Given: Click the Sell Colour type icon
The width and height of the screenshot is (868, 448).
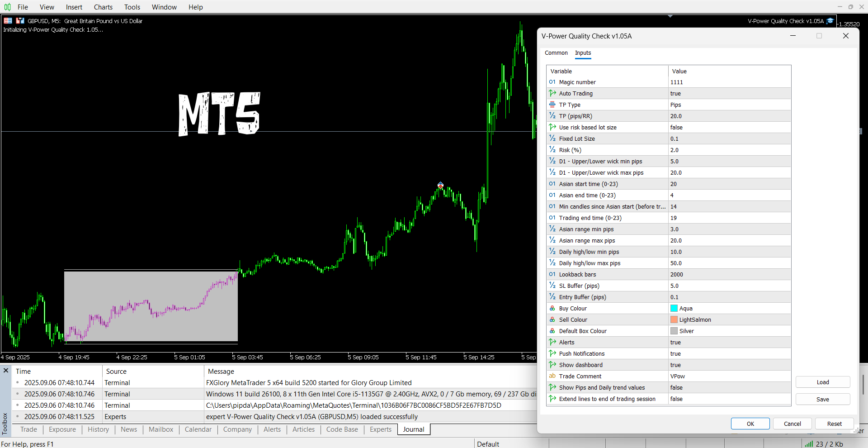Looking at the screenshot, I should coord(552,319).
